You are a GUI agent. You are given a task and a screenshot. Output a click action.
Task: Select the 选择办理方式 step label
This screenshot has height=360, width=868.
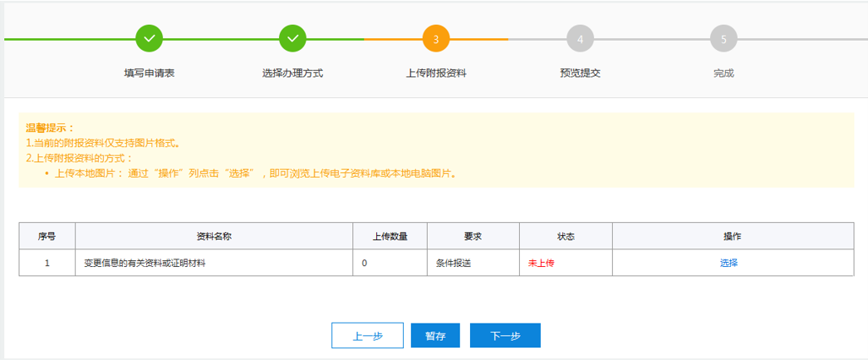click(x=293, y=73)
